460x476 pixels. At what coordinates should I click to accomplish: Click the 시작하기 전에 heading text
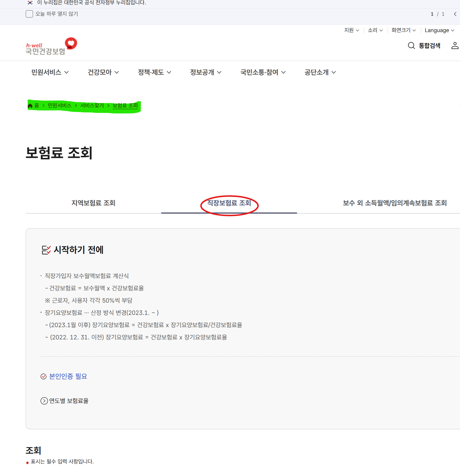pos(79,250)
